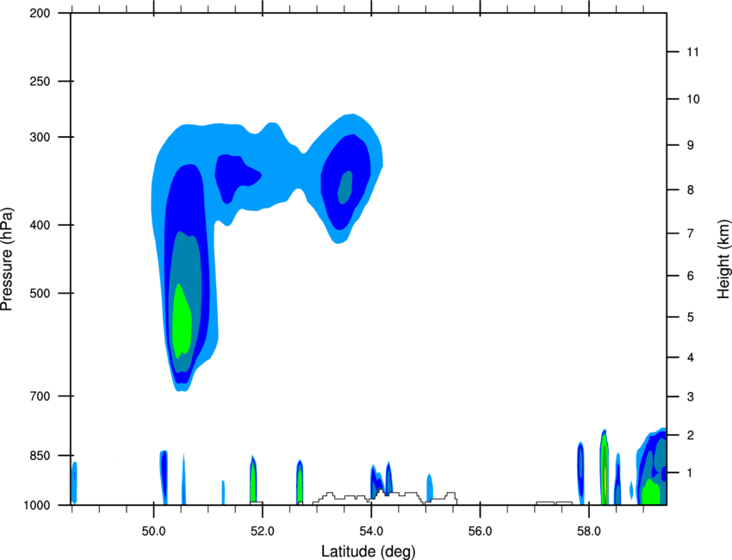The width and height of the screenshot is (732, 560).
Task: Click the 52.0 latitude tick label
Action: (263, 532)
